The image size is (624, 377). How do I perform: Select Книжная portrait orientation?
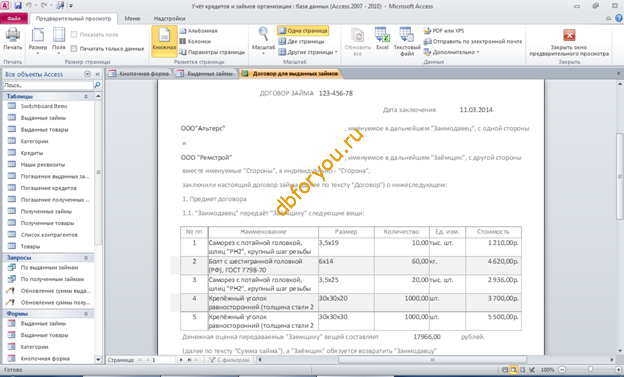(164, 41)
